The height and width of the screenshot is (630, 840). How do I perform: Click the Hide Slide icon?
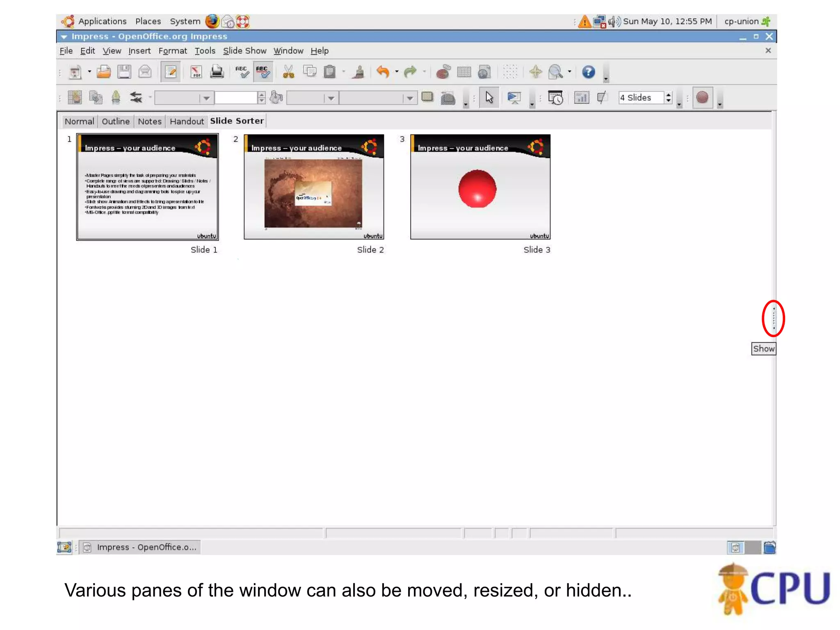(x=602, y=98)
